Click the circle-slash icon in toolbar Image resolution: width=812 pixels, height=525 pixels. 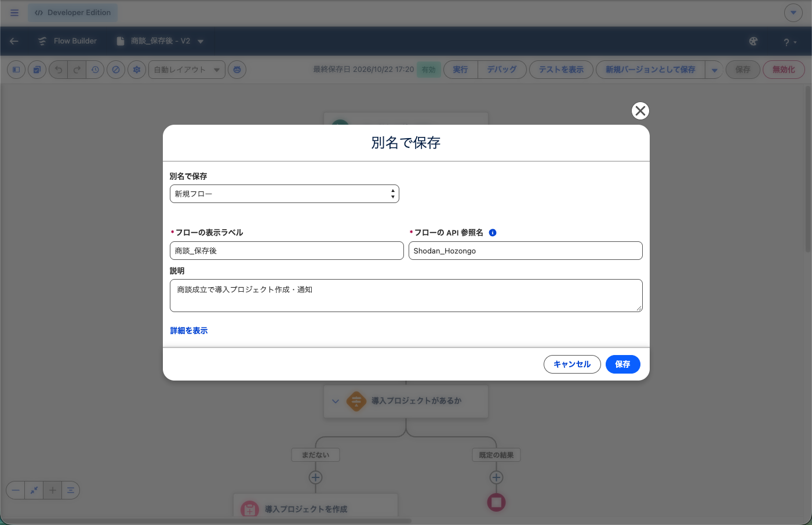[x=116, y=70]
